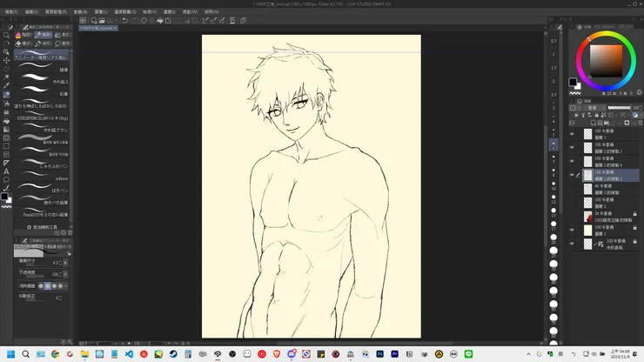Select the Zoom magnifier tool
This screenshot has width=644, height=362.
6,36
